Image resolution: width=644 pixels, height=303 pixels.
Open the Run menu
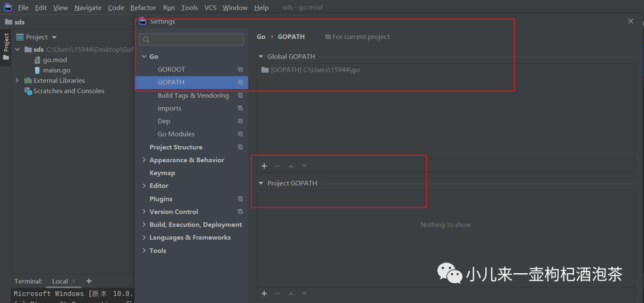point(169,8)
